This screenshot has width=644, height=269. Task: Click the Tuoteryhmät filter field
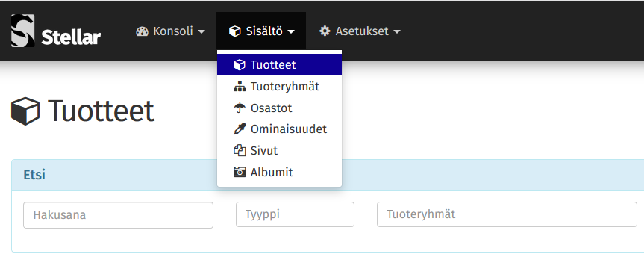pyautogui.click(x=507, y=214)
